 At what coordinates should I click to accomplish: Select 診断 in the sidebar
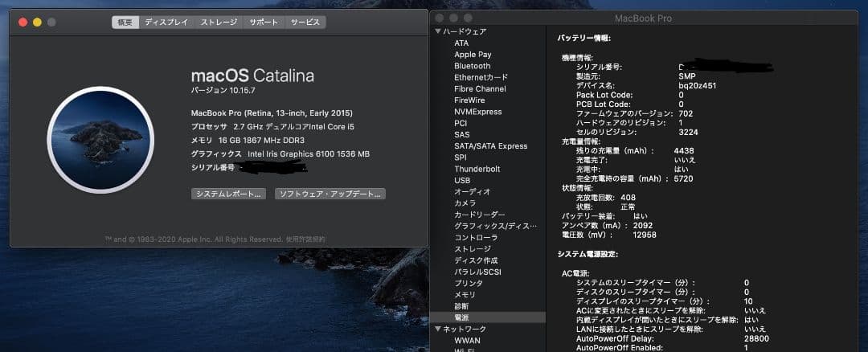pyautogui.click(x=461, y=306)
